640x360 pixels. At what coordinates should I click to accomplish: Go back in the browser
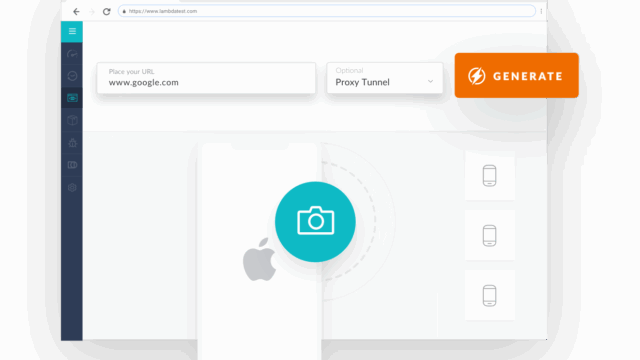76,11
